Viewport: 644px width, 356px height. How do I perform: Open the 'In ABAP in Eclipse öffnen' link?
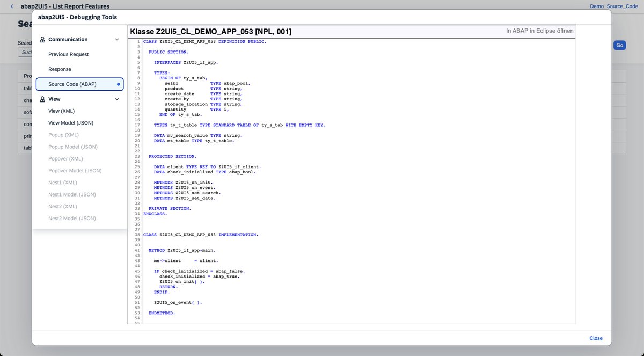coord(540,31)
